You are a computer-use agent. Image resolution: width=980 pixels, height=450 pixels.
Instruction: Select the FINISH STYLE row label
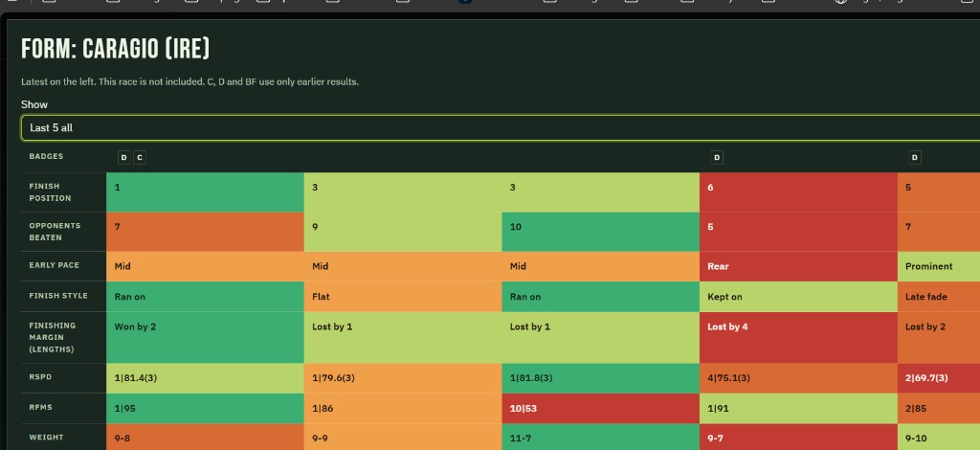pos(58,296)
